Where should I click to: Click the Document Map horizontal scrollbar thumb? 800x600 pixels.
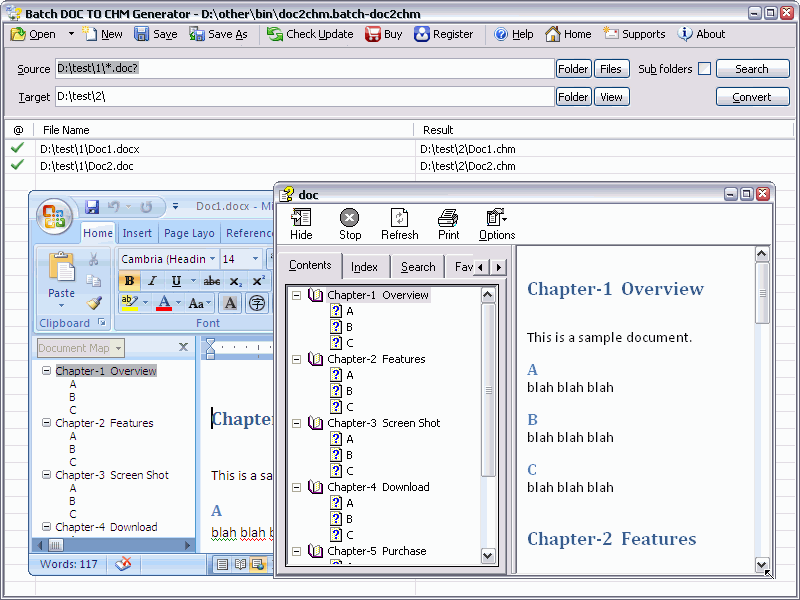click(56, 545)
